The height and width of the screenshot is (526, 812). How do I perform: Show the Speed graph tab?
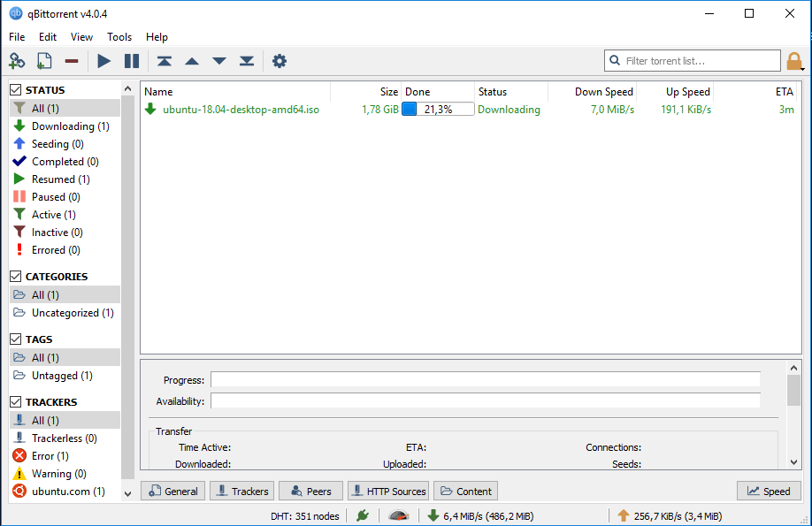coord(769,491)
